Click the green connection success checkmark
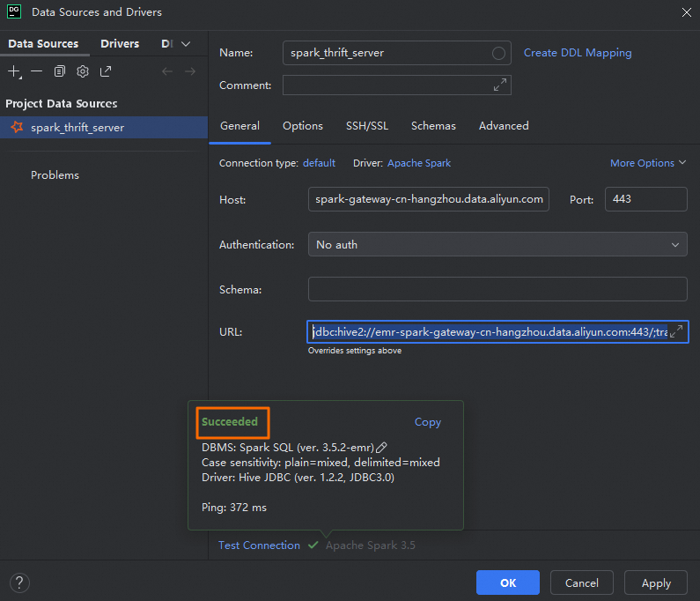The height and width of the screenshot is (601, 700). (313, 545)
